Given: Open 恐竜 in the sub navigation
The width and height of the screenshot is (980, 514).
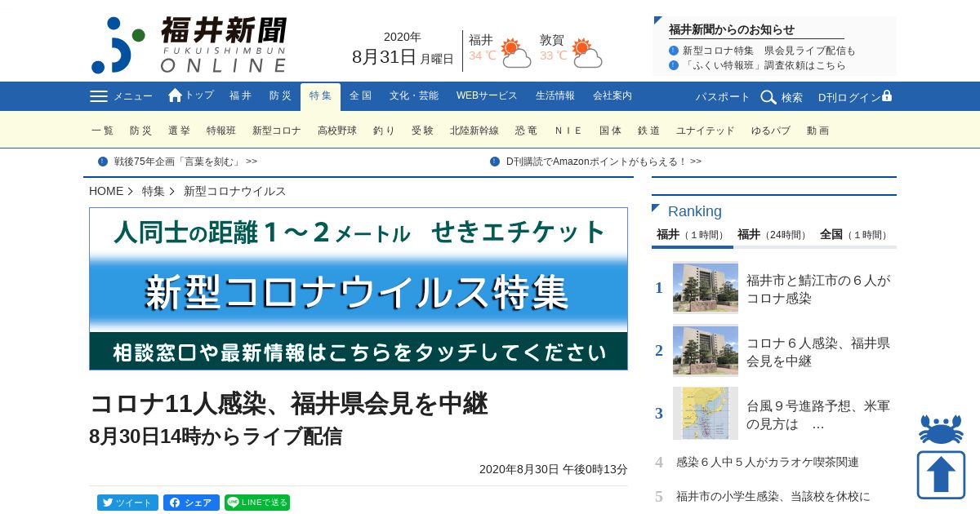Looking at the screenshot, I should 527,131.
